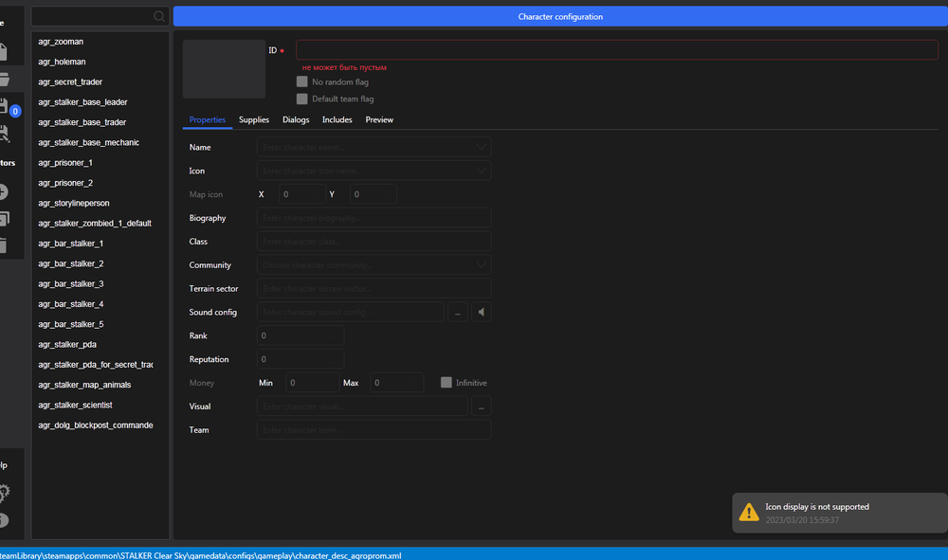The width and height of the screenshot is (948, 560).
Task: Open the Dialogs tab
Action: point(296,119)
